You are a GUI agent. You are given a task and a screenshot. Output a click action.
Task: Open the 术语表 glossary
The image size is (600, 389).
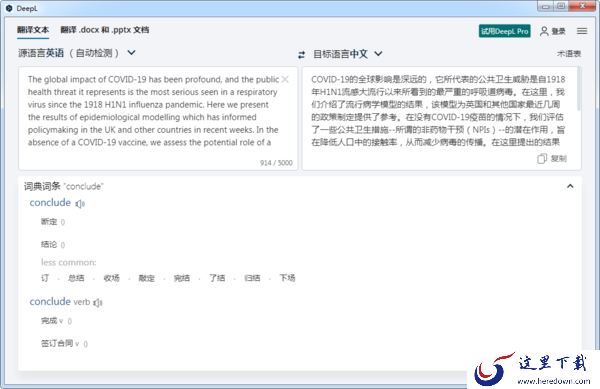pyautogui.click(x=569, y=54)
